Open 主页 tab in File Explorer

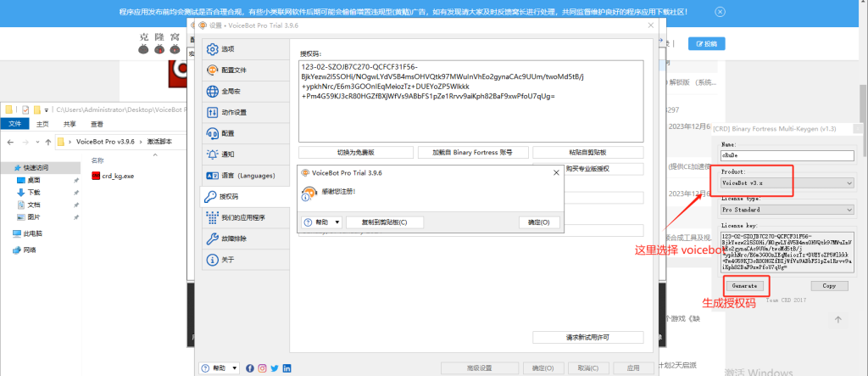pyautogui.click(x=42, y=124)
